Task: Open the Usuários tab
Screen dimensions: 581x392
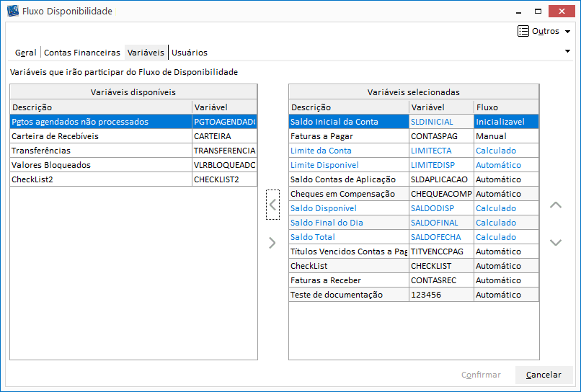Action: pyautogui.click(x=190, y=53)
